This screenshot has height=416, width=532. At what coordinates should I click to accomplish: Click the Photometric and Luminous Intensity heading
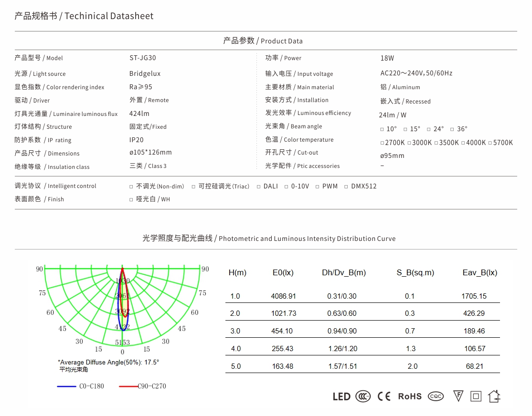[x=269, y=239]
